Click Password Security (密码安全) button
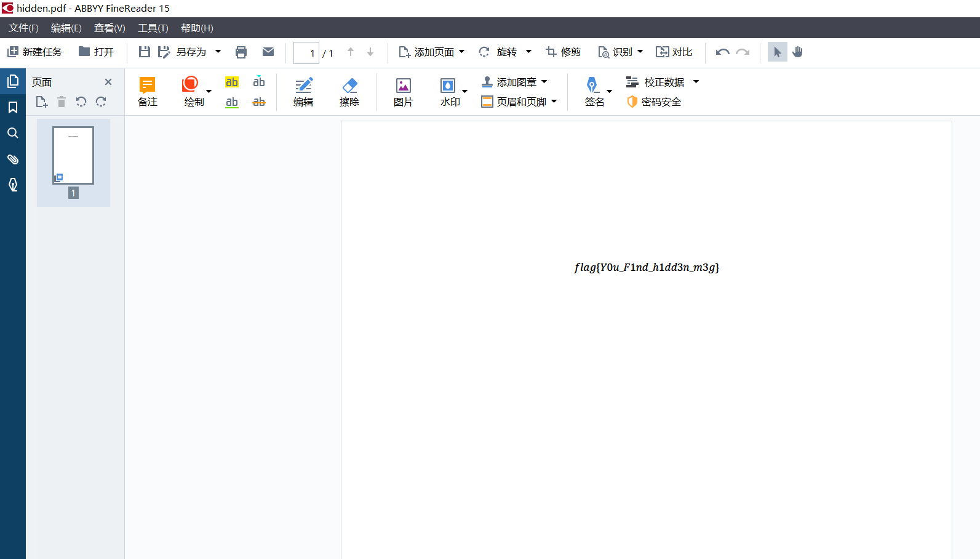980x559 pixels. [654, 102]
